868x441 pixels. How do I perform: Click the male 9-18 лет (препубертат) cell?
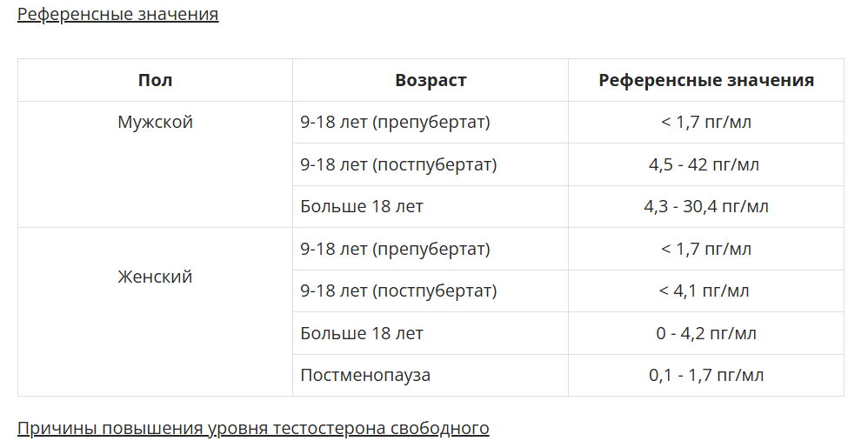pos(431,123)
